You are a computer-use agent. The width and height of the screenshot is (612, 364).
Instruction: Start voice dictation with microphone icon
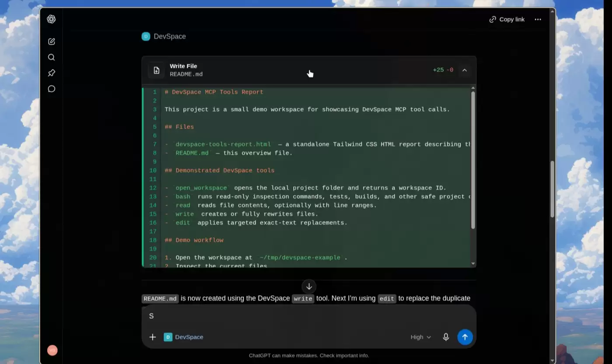(446, 337)
